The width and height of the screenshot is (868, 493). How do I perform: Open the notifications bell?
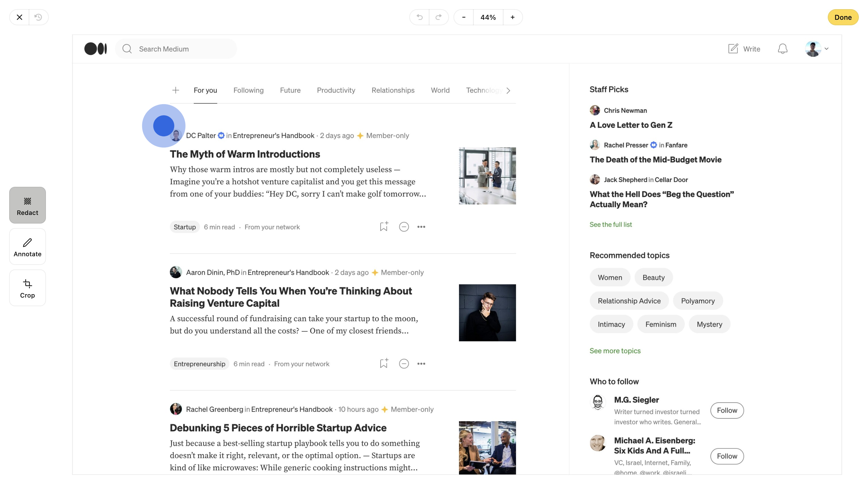coord(782,49)
